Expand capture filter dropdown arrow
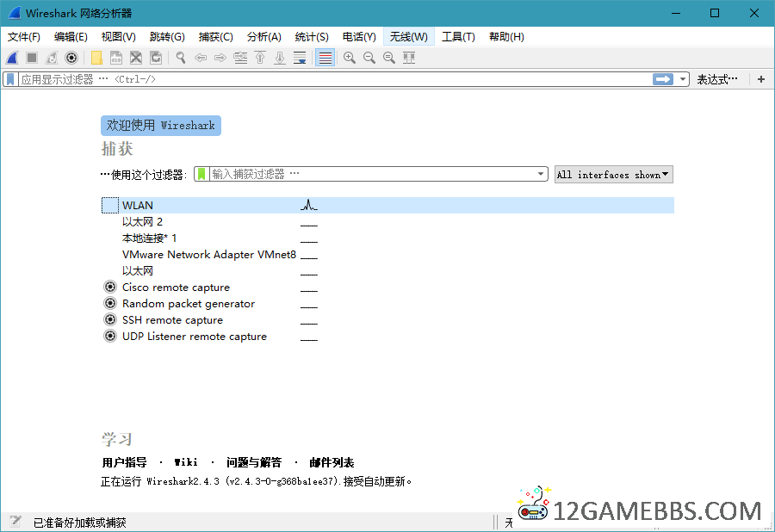This screenshot has height=532, width=775. coord(541,174)
